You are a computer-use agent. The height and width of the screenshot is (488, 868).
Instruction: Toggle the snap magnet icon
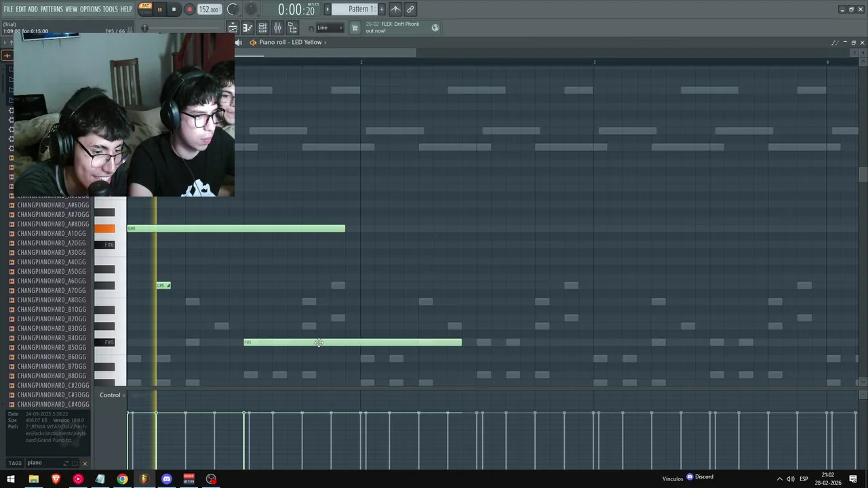coord(311,28)
